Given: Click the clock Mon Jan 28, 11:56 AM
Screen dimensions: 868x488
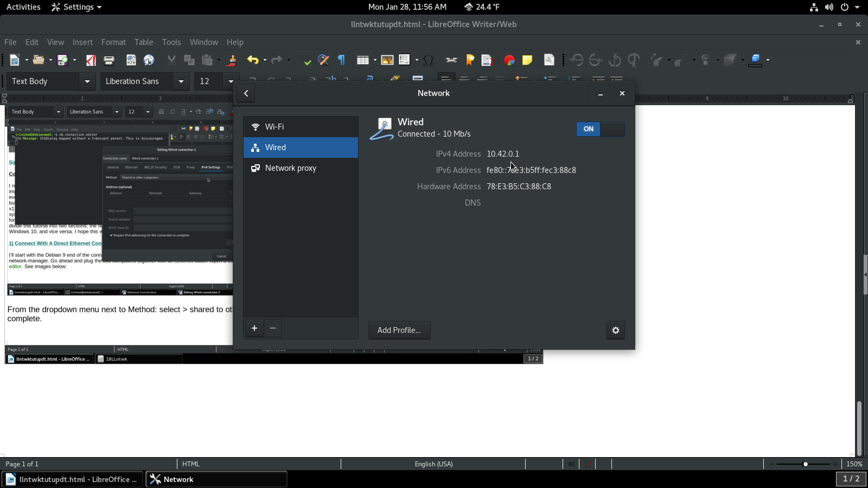Looking at the screenshot, I should coord(407,7).
